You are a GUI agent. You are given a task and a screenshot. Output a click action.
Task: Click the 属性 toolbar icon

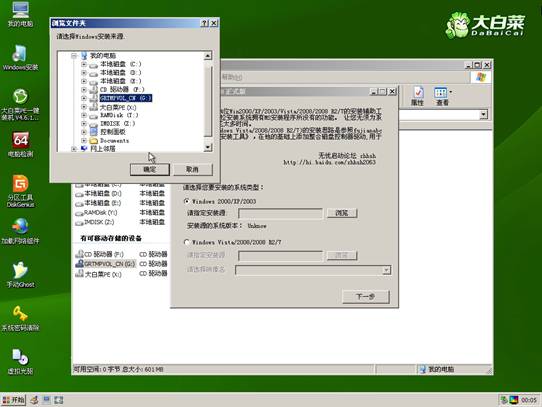point(417,96)
